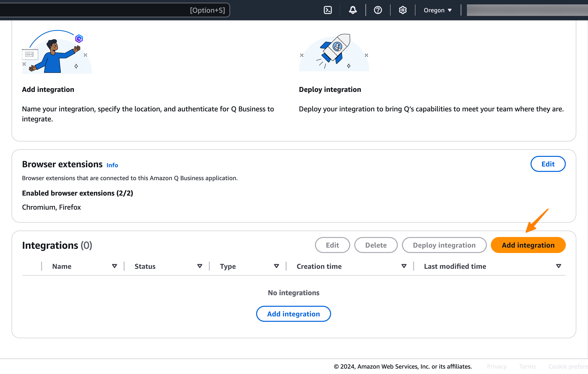Open the Oregon region dropdown
This screenshot has height=374, width=588.
(438, 10)
